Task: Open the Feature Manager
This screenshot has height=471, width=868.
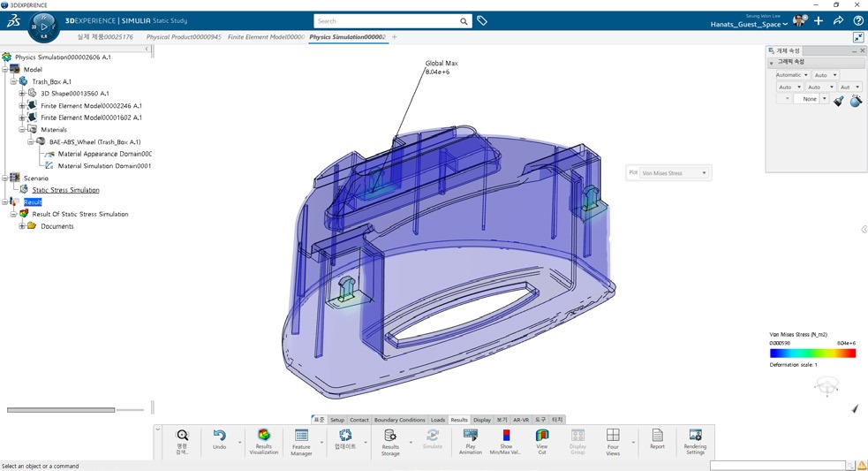Action: pos(301,439)
